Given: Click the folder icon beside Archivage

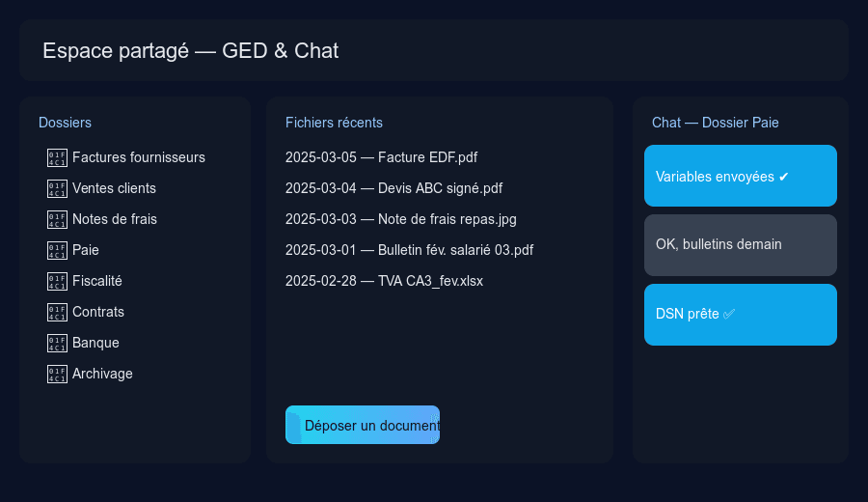Looking at the screenshot, I should [57, 374].
